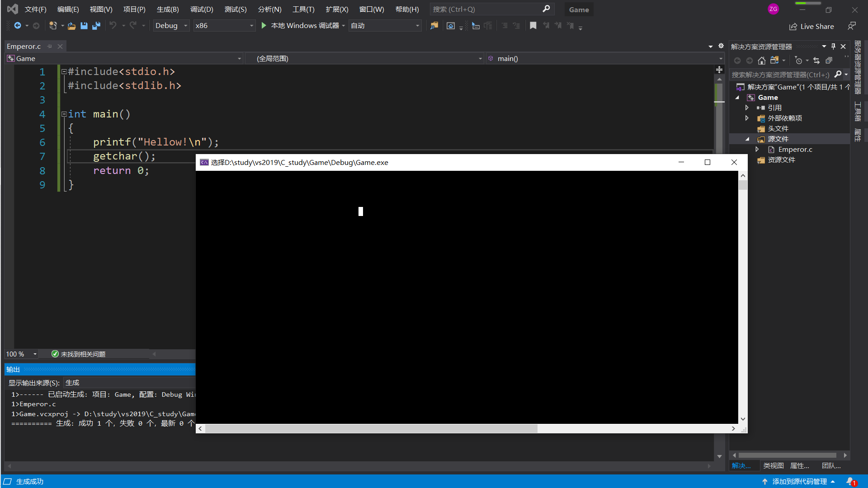Collapse the #include region at line 1
The image size is (868, 488).
pyautogui.click(x=64, y=71)
